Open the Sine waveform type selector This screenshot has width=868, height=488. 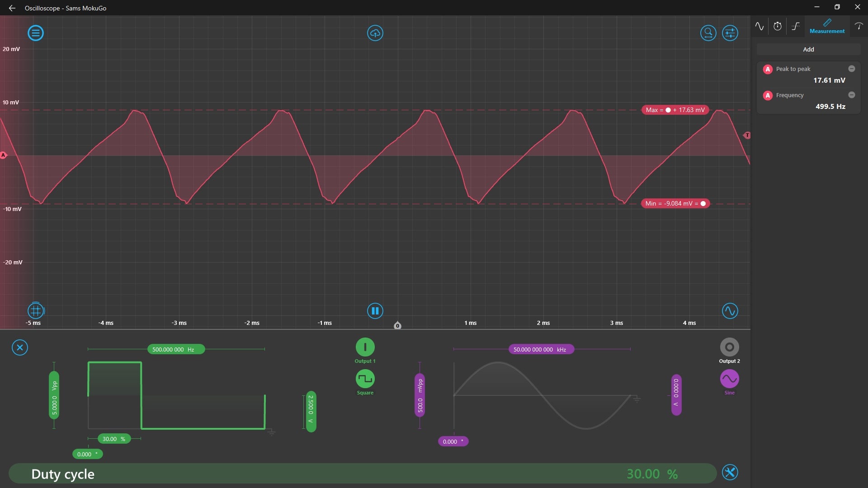point(729,379)
